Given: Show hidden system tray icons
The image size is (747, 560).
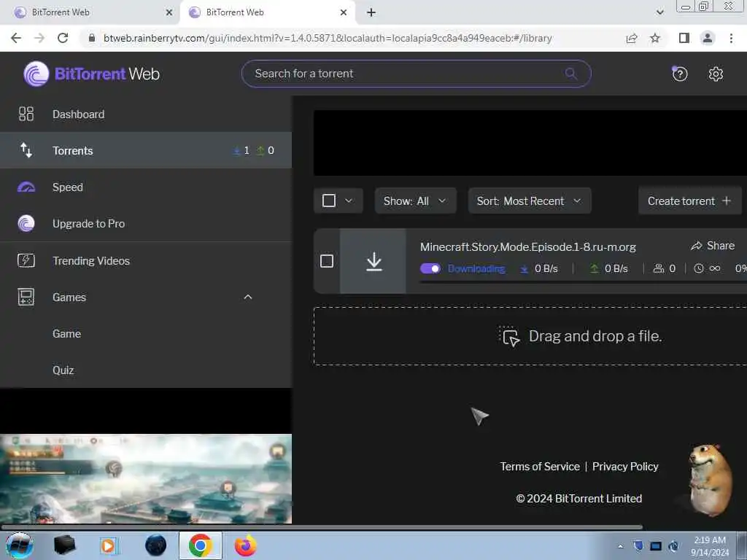Looking at the screenshot, I should click(620, 546).
